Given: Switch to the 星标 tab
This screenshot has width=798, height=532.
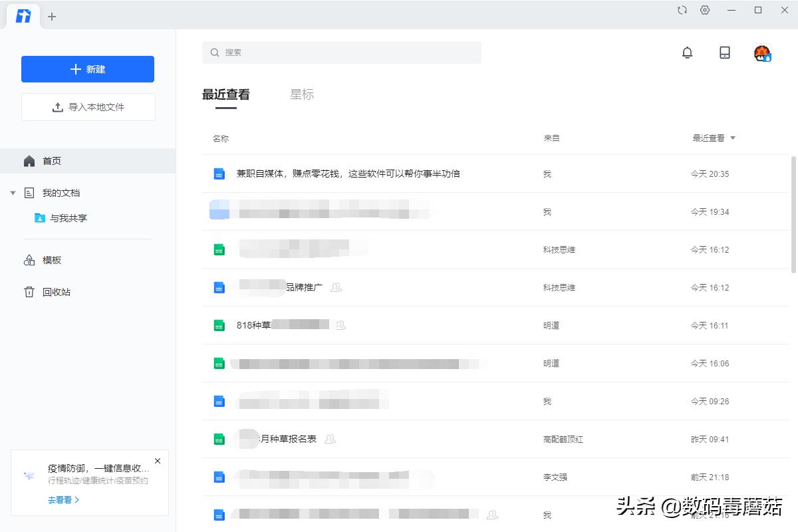Looking at the screenshot, I should click(302, 94).
